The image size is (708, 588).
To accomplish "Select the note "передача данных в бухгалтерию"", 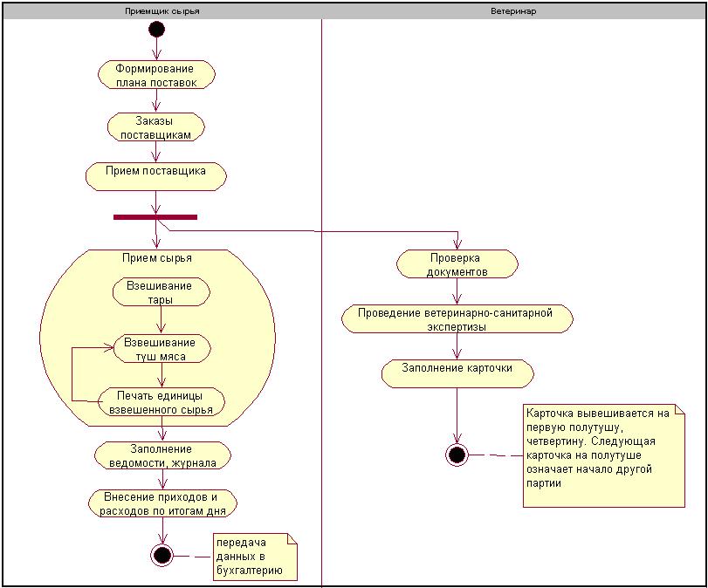I will coord(256,557).
